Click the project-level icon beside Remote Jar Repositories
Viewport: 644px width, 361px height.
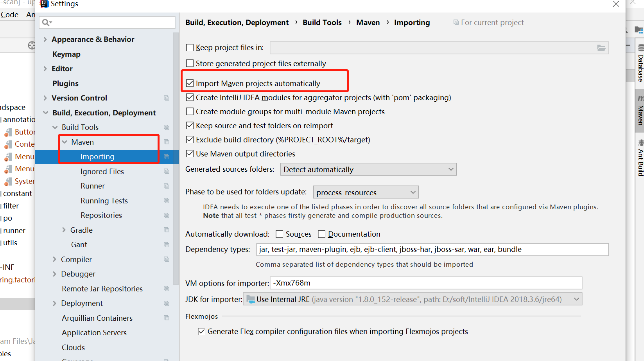click(166, 289)
